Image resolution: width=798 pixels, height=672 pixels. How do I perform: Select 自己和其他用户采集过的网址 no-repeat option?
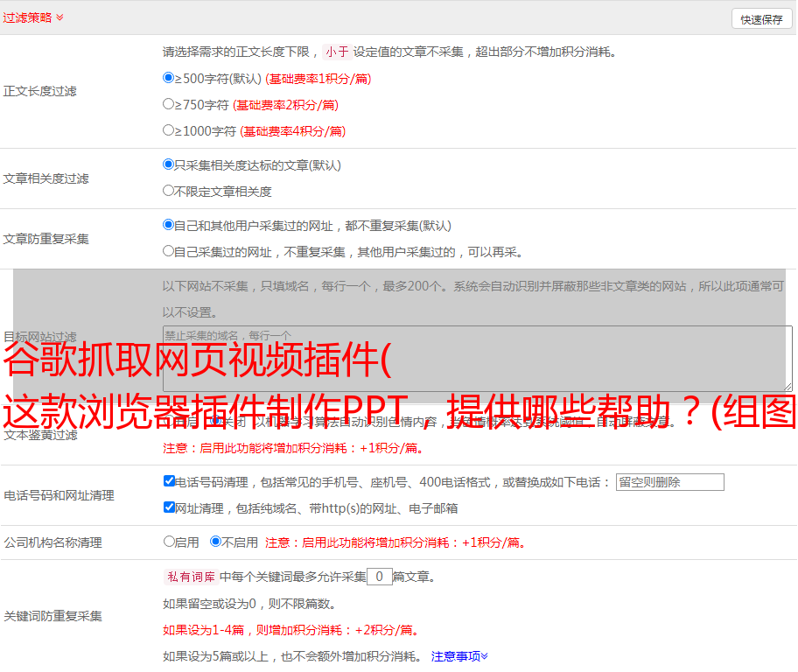click(x=169, y=225)
